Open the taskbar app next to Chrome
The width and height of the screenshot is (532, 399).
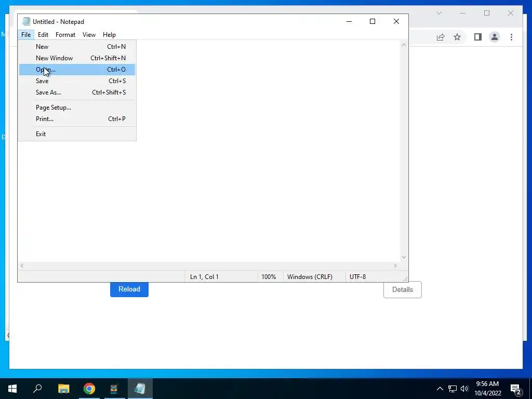[x=114, y=389]
